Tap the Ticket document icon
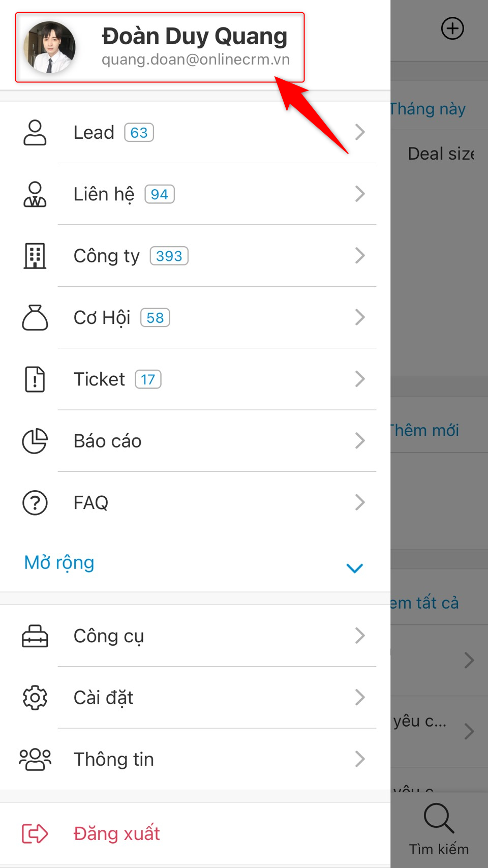 coord(35,379)
